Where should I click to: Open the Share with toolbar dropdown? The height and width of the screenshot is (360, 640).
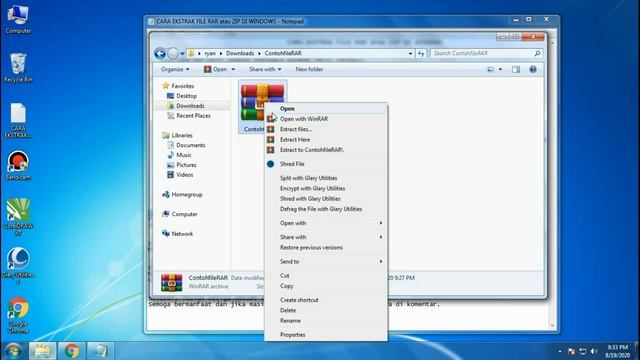point(265,69)
